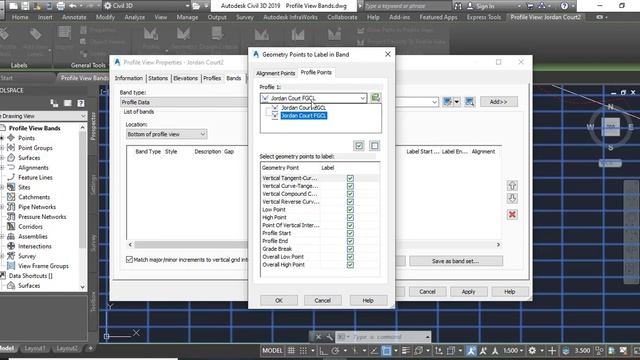Open the Stations tab in Profile View Properties
Screen dimensions: 640x360
pos(158,78)
